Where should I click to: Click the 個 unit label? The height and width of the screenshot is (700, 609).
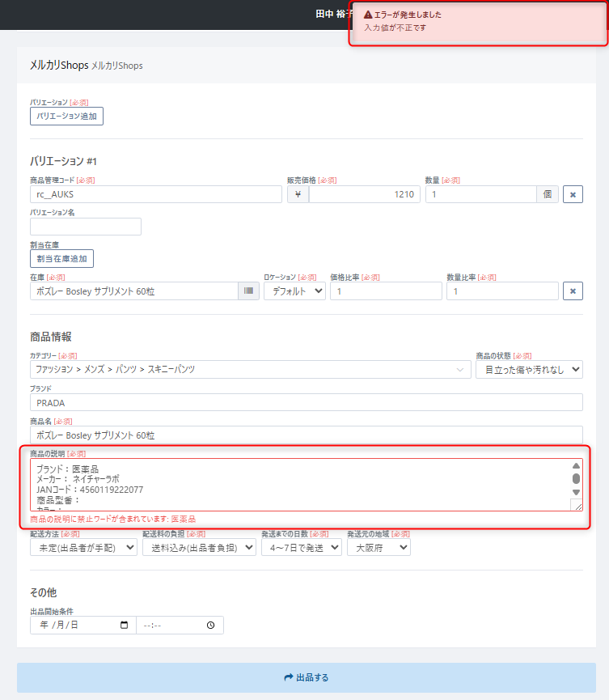click(548, 194)
